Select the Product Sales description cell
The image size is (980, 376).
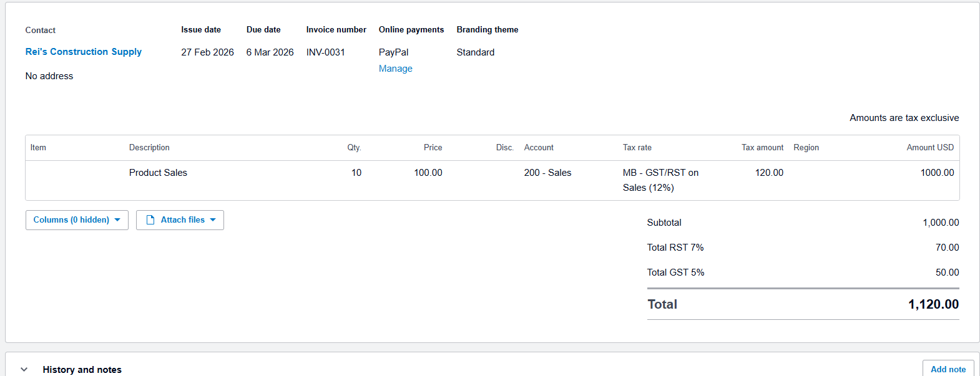pyautogui.click(x=158, y=173)
